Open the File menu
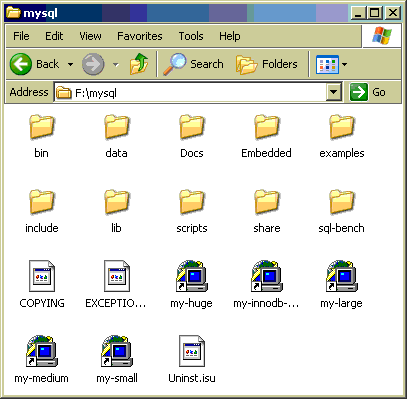 21,36
